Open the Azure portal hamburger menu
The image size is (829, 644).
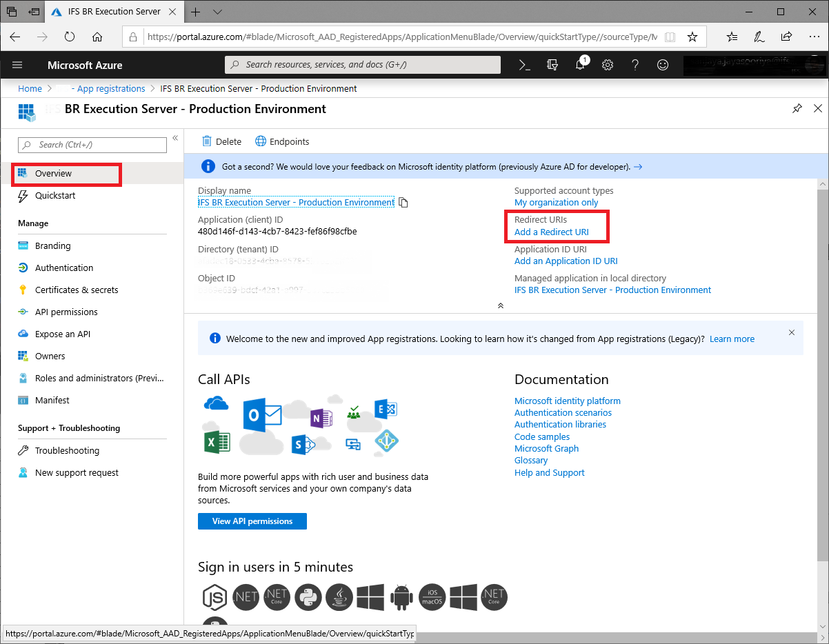pyautogui.click(x=18, y=65)
